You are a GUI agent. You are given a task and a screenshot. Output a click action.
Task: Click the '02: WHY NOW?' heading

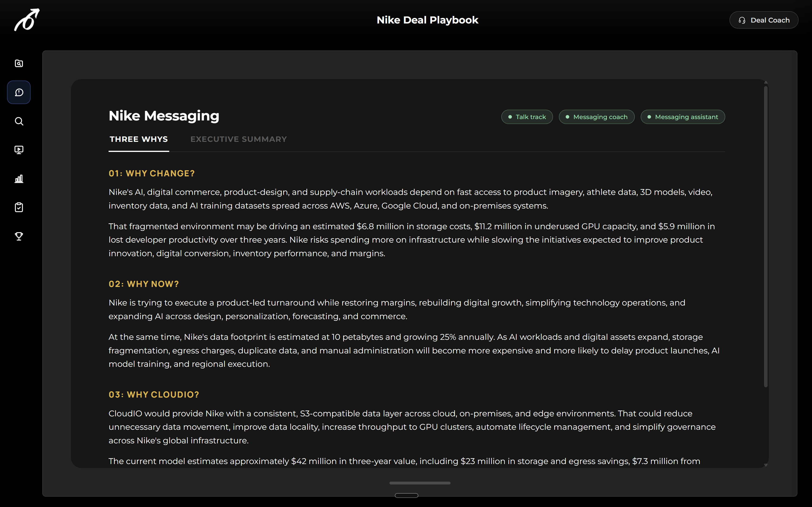[x=144, y=284]
